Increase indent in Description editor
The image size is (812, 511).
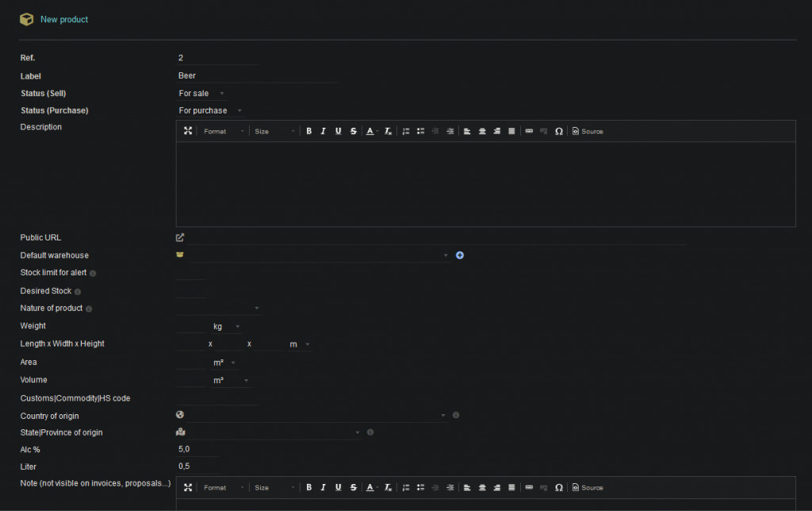[450, 131]
